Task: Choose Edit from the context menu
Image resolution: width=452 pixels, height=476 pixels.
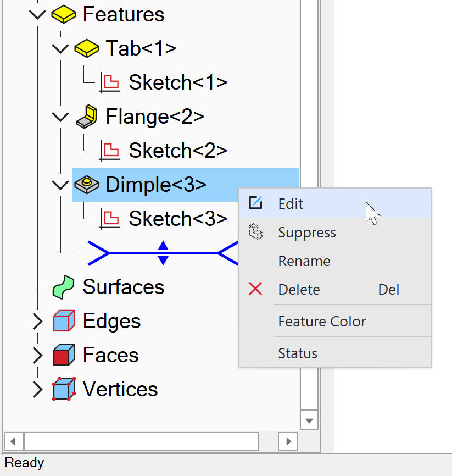Action: [x=291, y=204]
